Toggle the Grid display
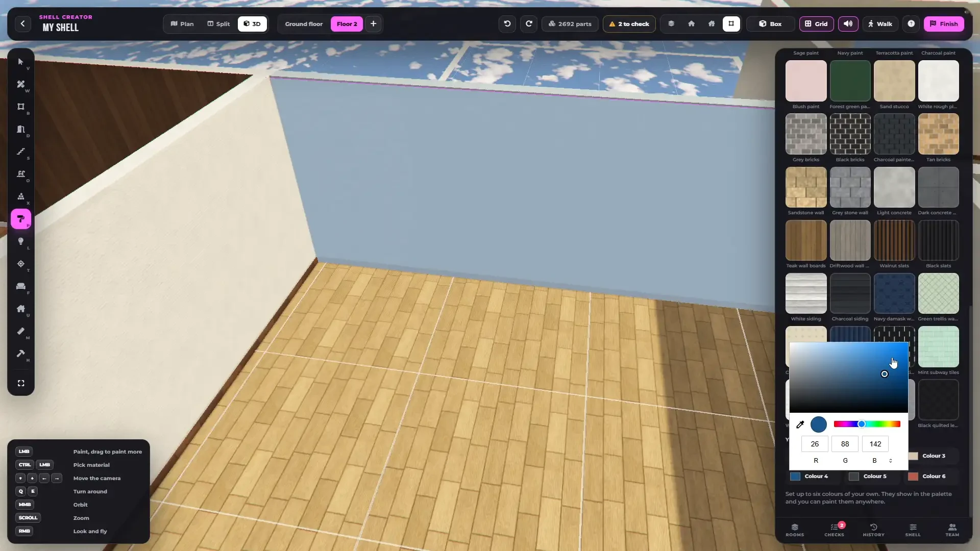The image size is (980, 551). (x=816, y=23)
